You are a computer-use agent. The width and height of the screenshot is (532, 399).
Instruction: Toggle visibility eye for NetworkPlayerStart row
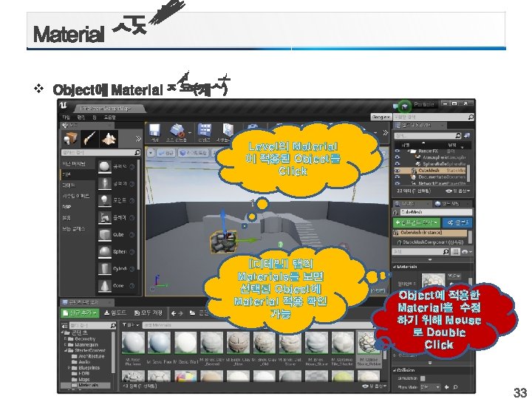tap(398, 183)
